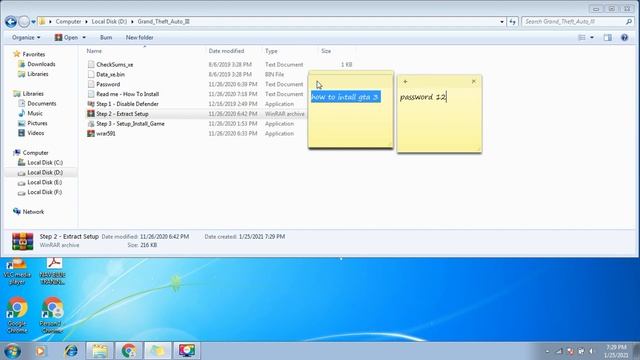Open the Windows Start menu

coord(12,351)
